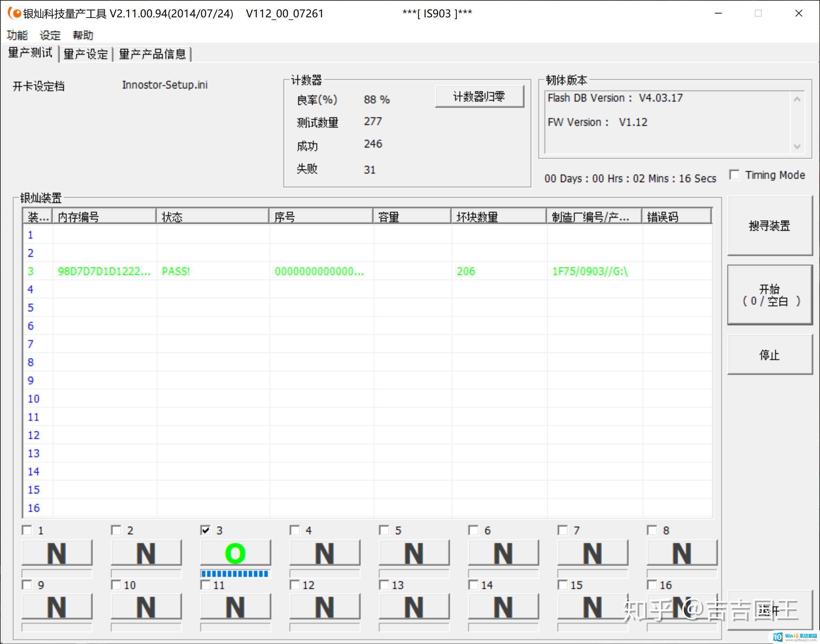Click the port 12 status N button
Viewport: 820px width, 644px height.
[x=325, y=607]
